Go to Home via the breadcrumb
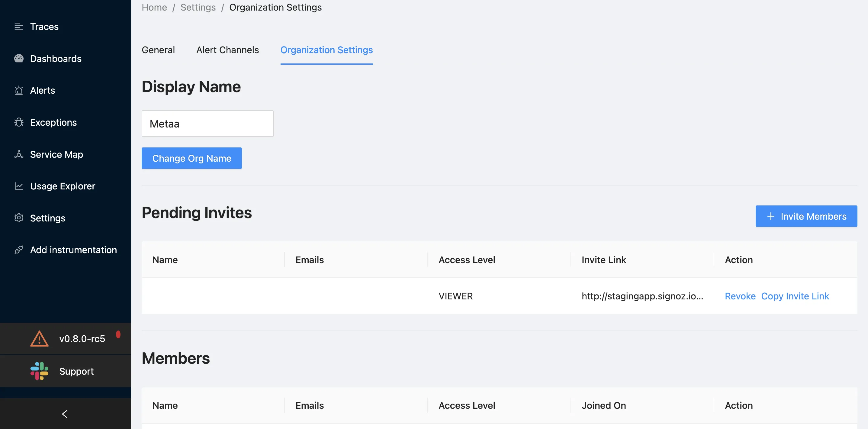This screenshot has width=868, height=429. (x=154, y=7)
